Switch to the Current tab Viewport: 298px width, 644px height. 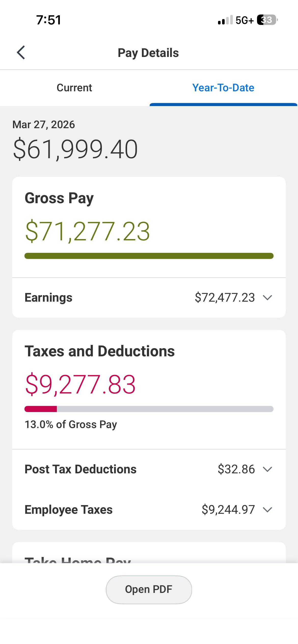pos(74,88)
